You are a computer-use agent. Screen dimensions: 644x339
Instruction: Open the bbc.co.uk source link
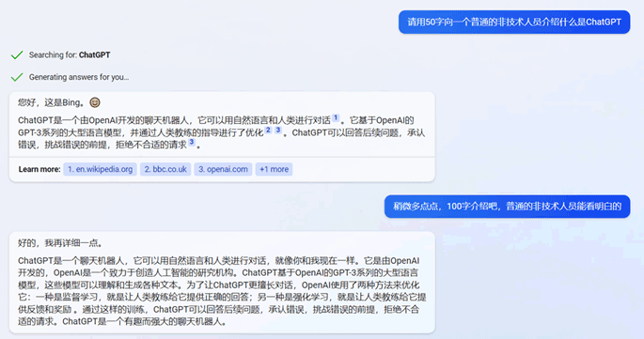[x=165, y=169]
